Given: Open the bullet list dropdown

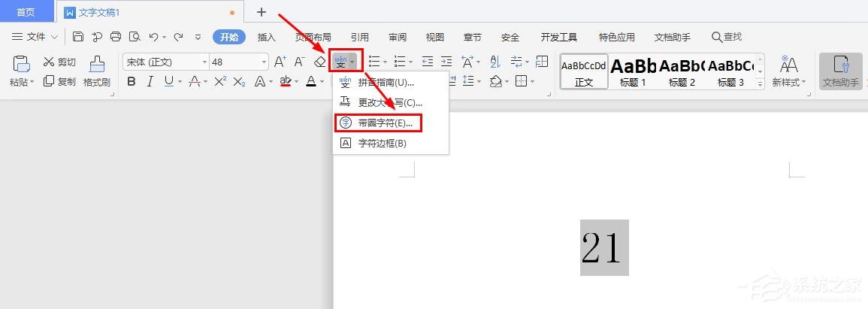Looking at the screenshot, I should pyautogui.click(x=385, y=62).
